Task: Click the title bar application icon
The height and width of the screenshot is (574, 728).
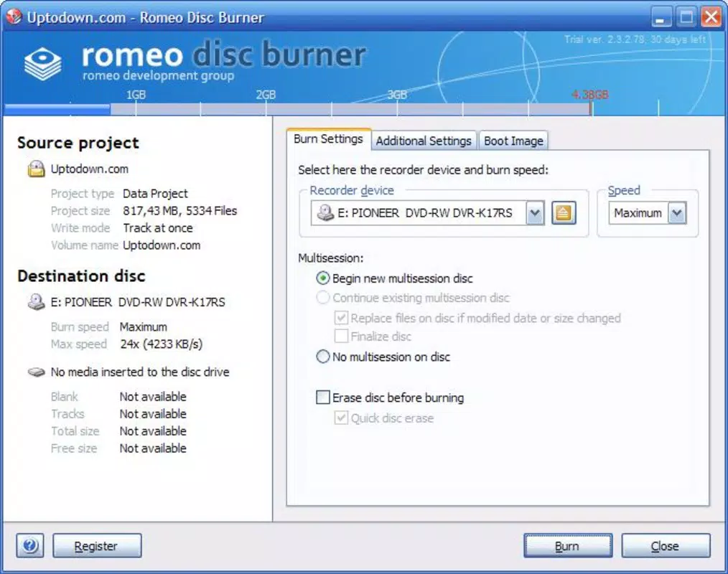Action: (14, 17)
